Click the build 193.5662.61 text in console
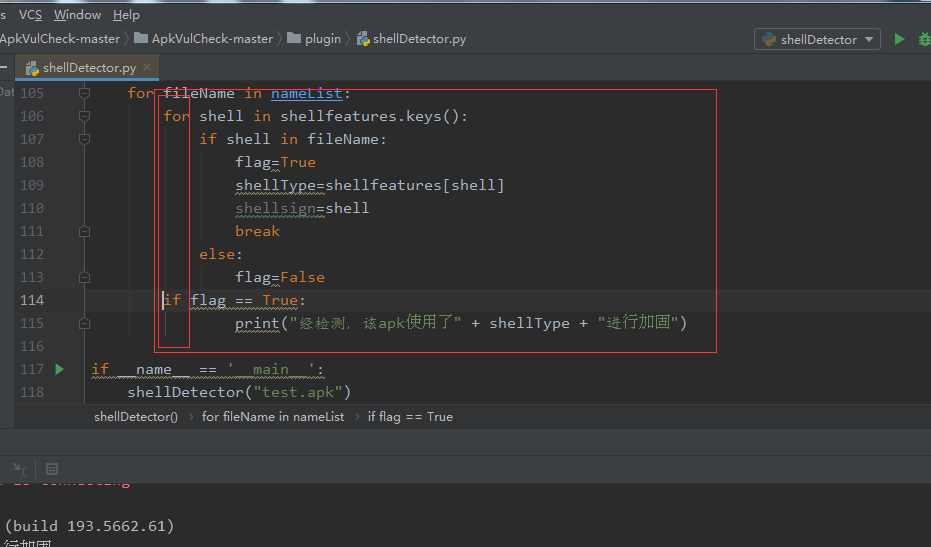This screenshot has width=931, height=547. [x=89, y=526]
